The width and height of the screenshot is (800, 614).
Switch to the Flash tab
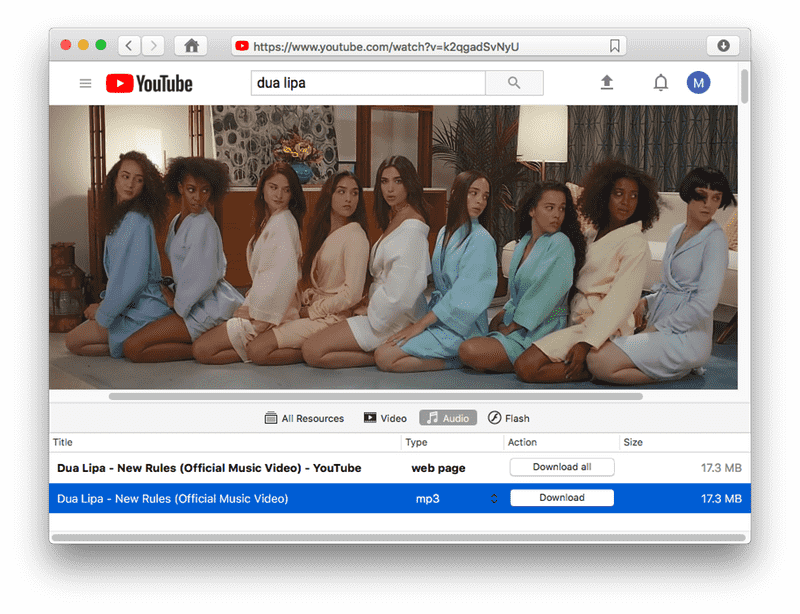pyautogui.click(x=509, y=418)
